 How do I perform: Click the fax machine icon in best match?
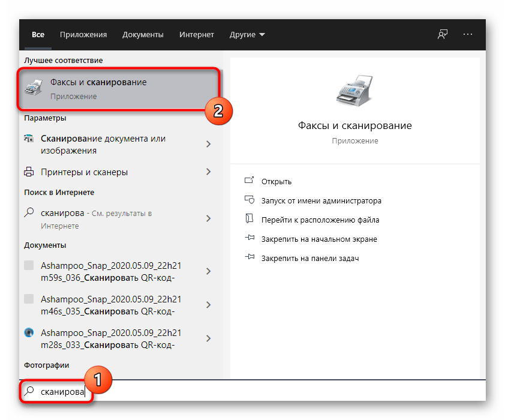[33, 89]
